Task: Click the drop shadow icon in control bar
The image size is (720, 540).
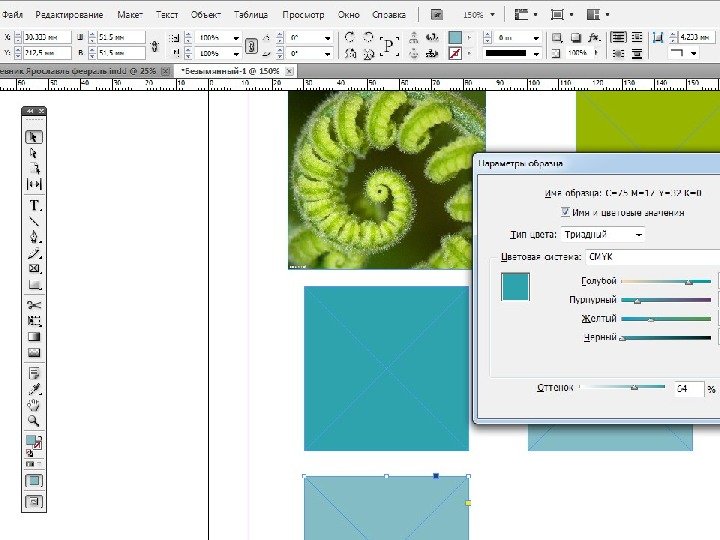Action: [576, 37]
